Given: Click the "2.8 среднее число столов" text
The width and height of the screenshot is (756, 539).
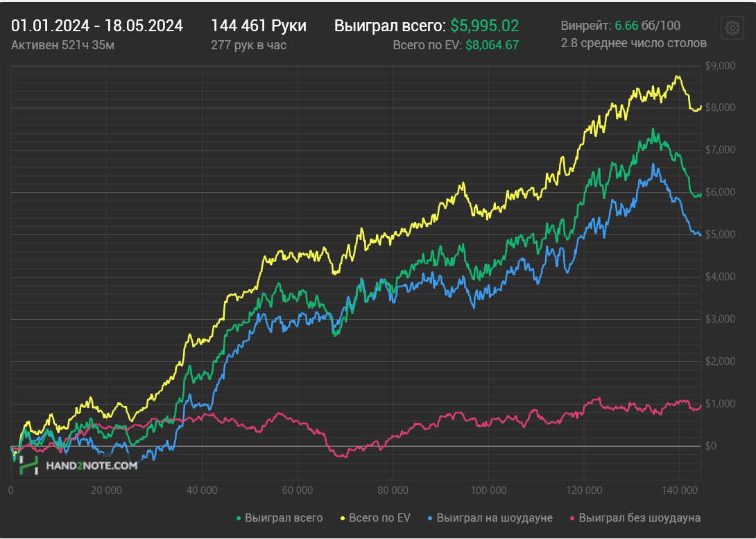Looking at the screenshot, I should click(x=633, y=44).
